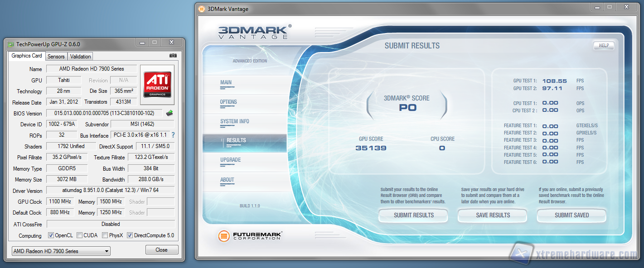The height and width of the screenshot is (268, 644).
Task: Click the 3DMark Vantage logo
Action: [254, 32]
